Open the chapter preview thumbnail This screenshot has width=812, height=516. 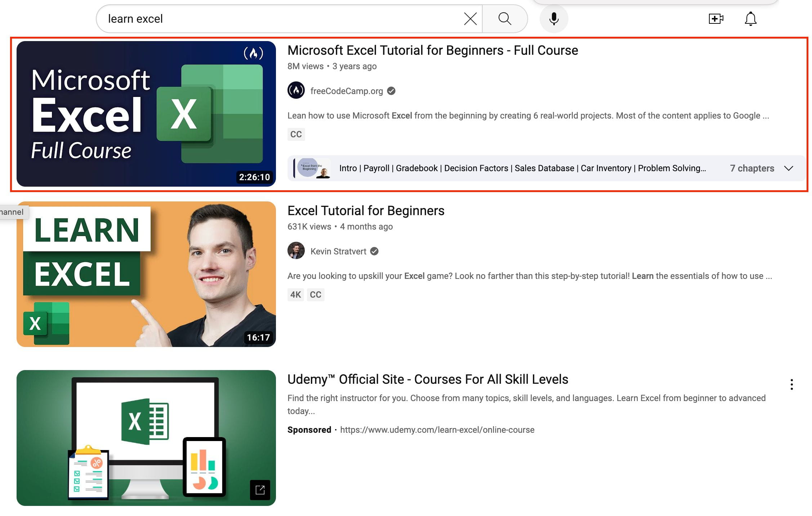tap(312, 168)
